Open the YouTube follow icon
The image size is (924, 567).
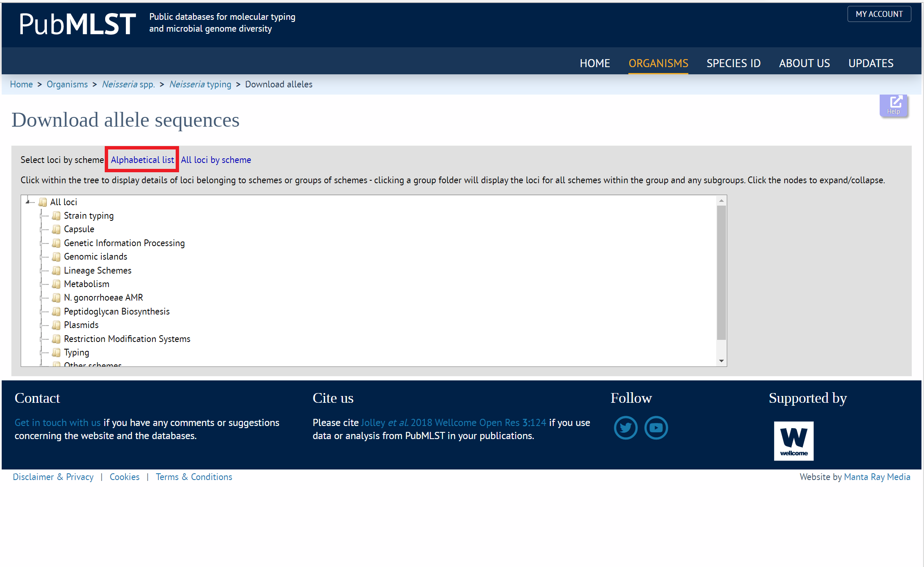tap(656, 428)
